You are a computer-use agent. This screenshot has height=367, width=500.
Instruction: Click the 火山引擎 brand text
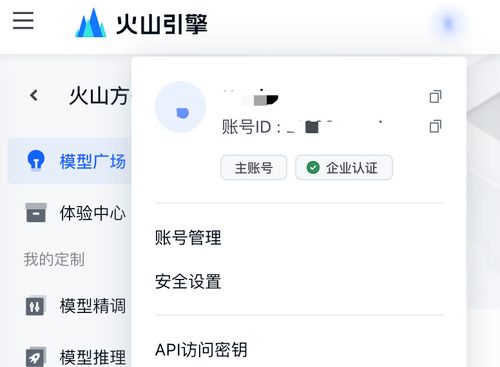162,24
